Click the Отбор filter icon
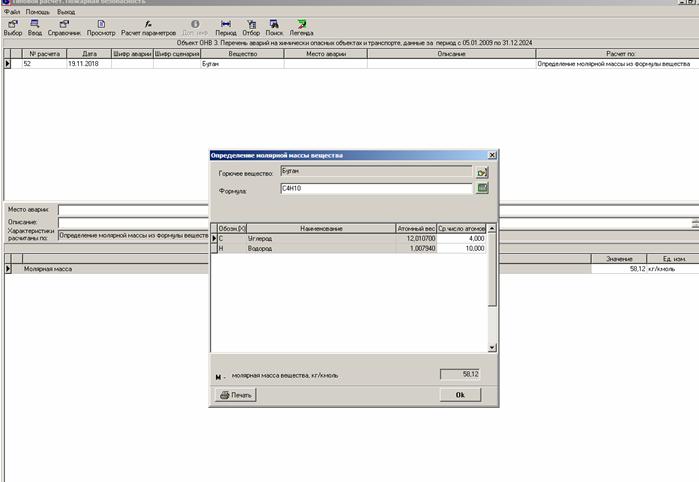 click(251, 24)
